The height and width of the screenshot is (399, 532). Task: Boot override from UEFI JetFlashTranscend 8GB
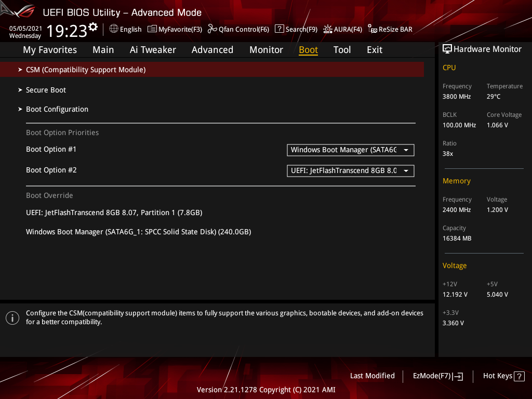coord(114,212)
